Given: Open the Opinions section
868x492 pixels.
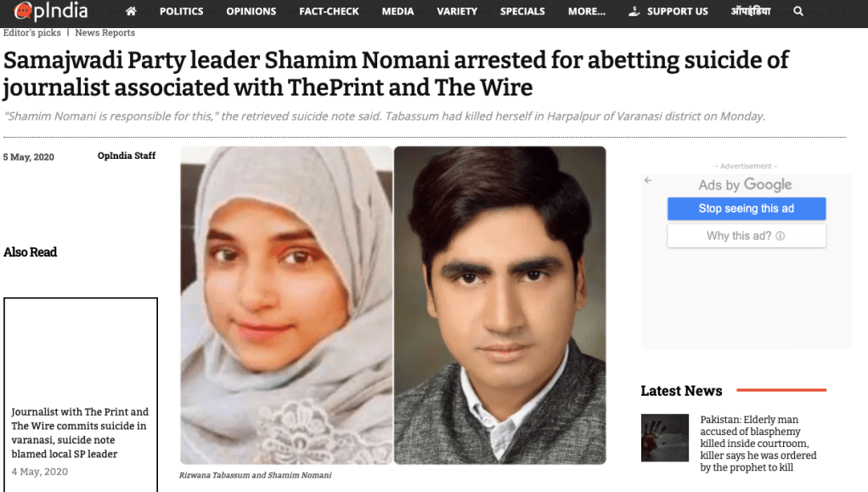Looking at the screenshot, I should (x=251, y=11).
